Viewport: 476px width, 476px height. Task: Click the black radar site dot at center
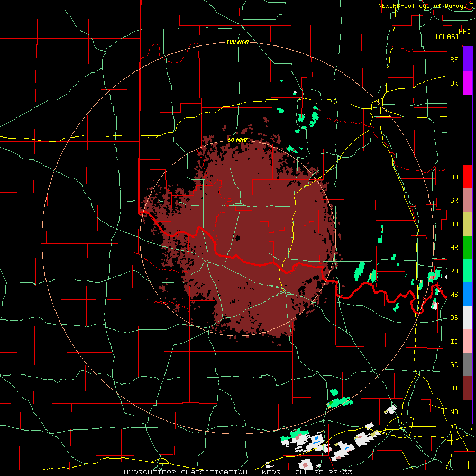[x=237, y=238]
